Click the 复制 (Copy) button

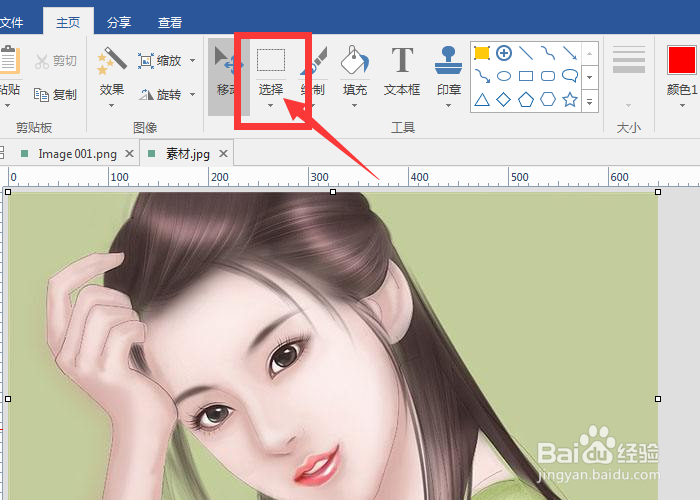click(55, 95)
